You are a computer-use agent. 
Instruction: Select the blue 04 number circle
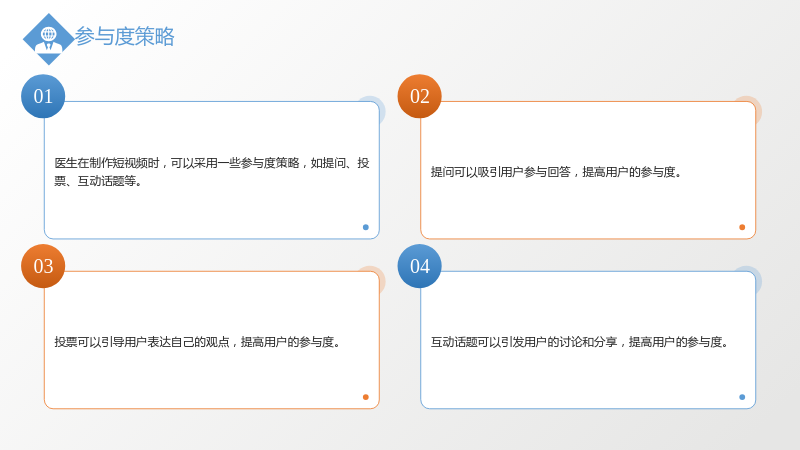419,266
